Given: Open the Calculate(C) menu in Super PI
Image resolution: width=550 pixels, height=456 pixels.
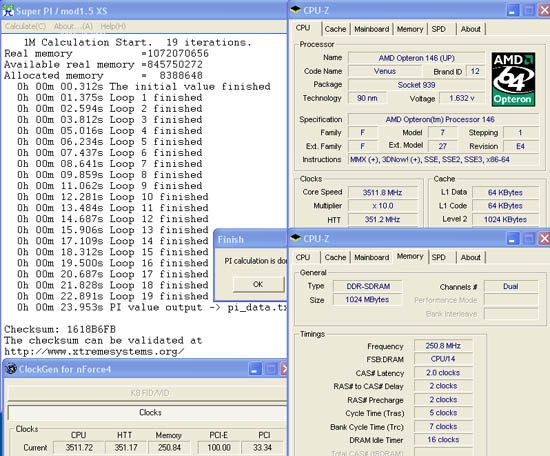Looking at the screenshot, I should coord(25,26).
